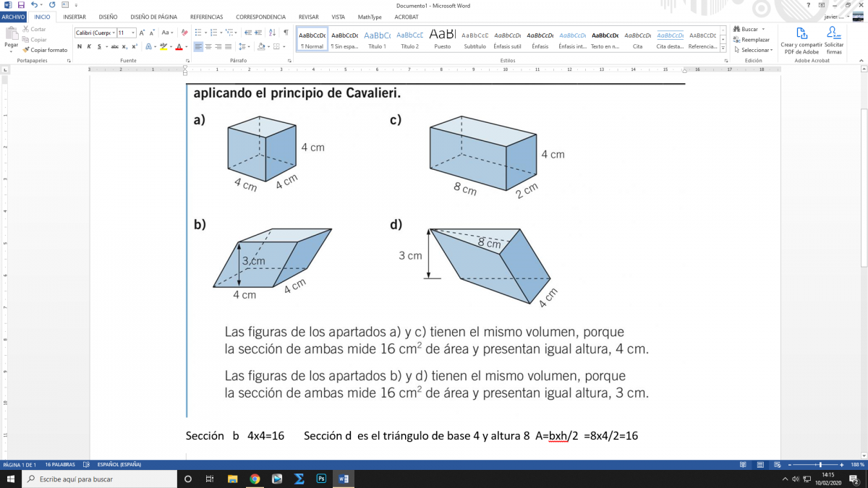Switch to the REFERENCIAS tab
868x488 pixels.
pyautogui.click(x=206, y=16)
